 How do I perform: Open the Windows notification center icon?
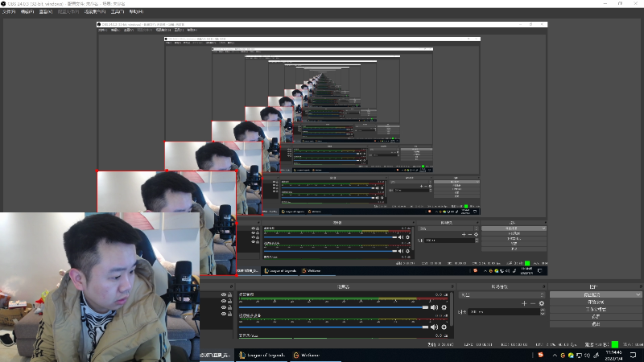[x=634, y=356]
